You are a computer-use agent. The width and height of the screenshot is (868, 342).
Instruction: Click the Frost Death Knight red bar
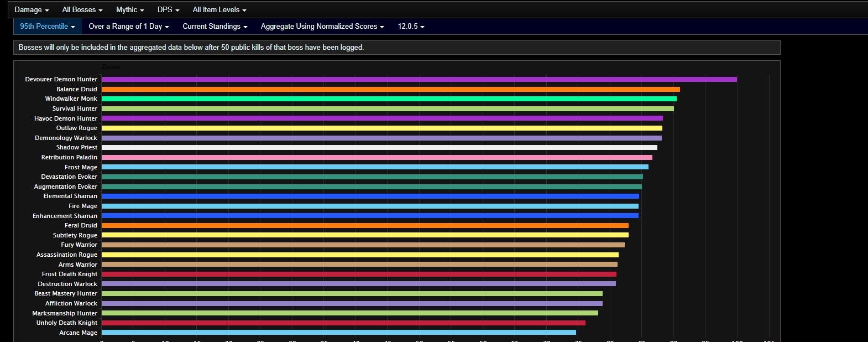point(359,274)
